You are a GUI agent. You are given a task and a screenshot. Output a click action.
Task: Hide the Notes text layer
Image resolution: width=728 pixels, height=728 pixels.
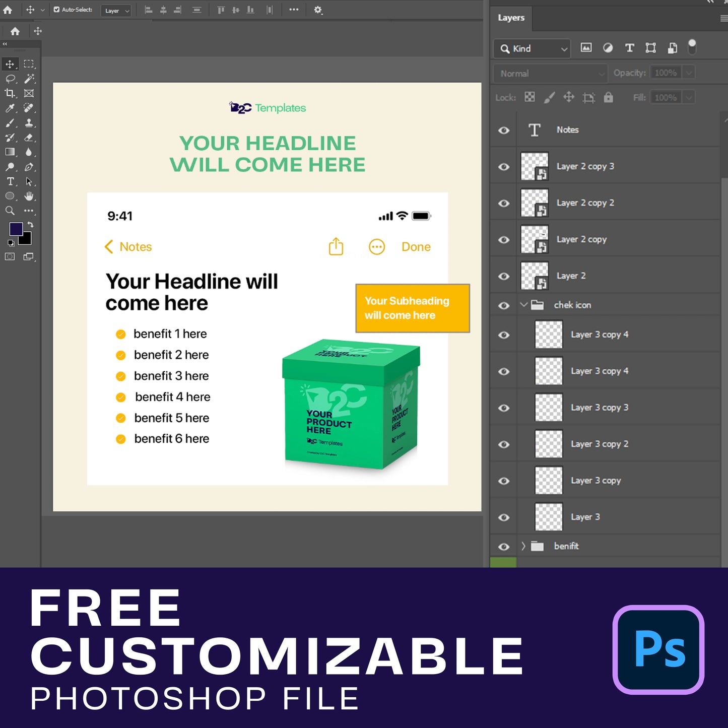[504, 130]
